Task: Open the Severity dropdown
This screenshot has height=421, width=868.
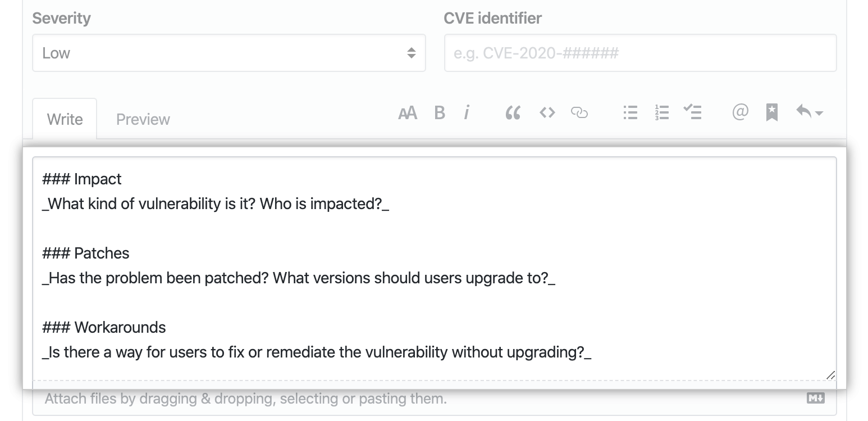Action: click(229, 53)
